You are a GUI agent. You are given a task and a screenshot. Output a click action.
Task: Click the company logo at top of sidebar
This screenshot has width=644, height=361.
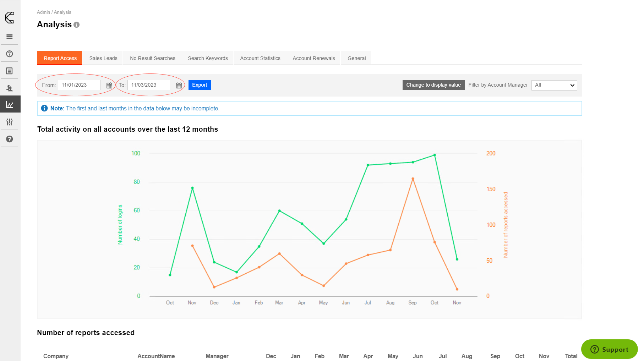pos(10,17)
